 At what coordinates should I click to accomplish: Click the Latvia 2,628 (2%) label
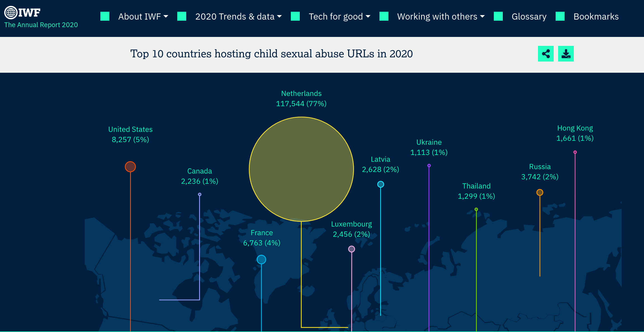point(381,164)
